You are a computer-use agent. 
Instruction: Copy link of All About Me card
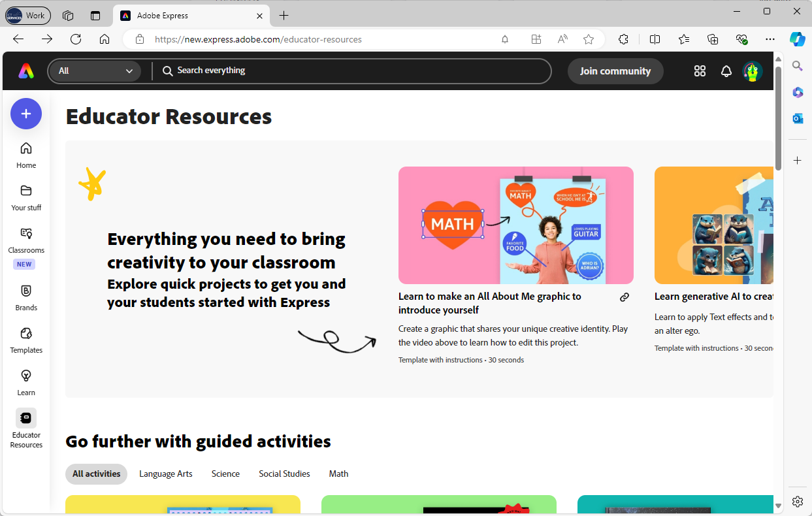(x=625, y=297)
